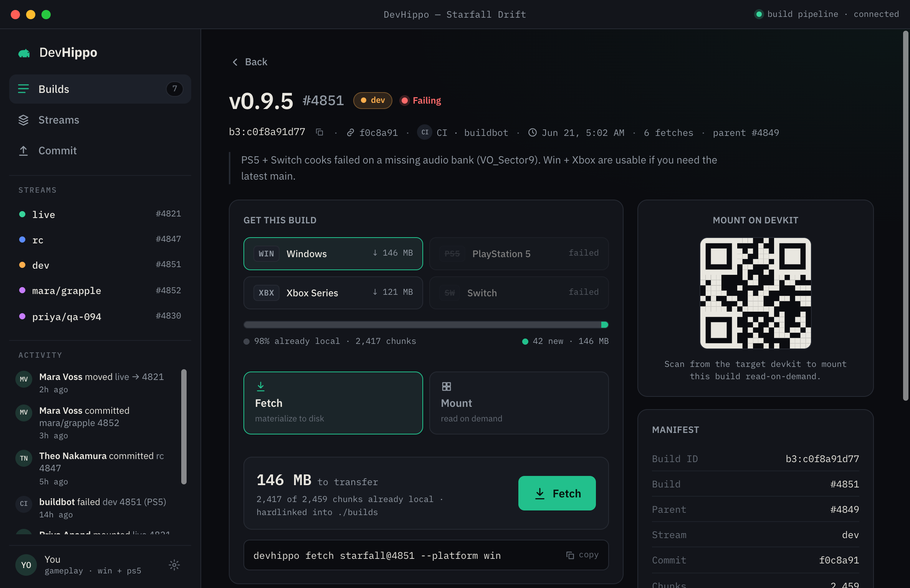This screenshot has width=910, height=588.
Task: Click the main page vertical scrollbar
Action: coord(905,216)
